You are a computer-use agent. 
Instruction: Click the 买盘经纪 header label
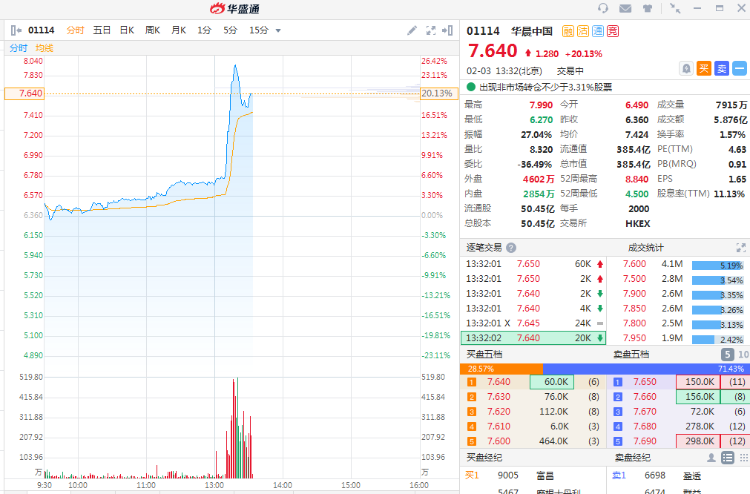tap(484, 458)
